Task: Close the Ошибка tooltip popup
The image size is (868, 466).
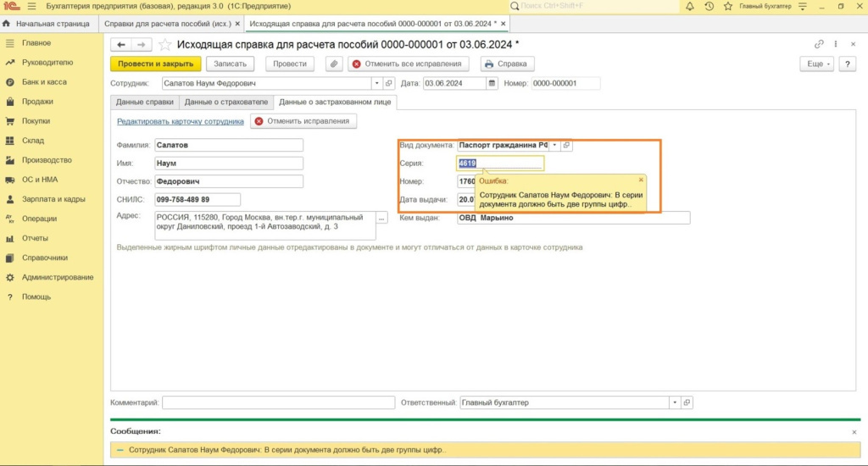Action: click(x=641, y=180)
